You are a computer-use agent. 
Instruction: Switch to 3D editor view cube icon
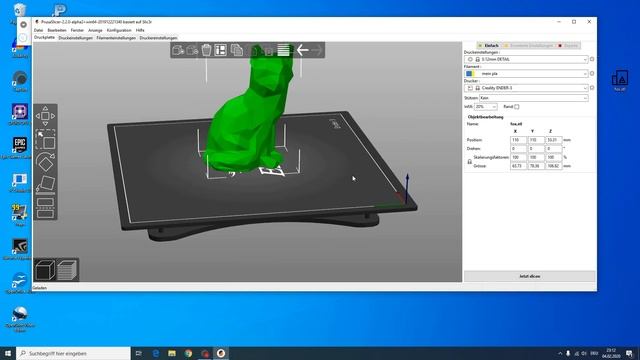coord(45,270)
